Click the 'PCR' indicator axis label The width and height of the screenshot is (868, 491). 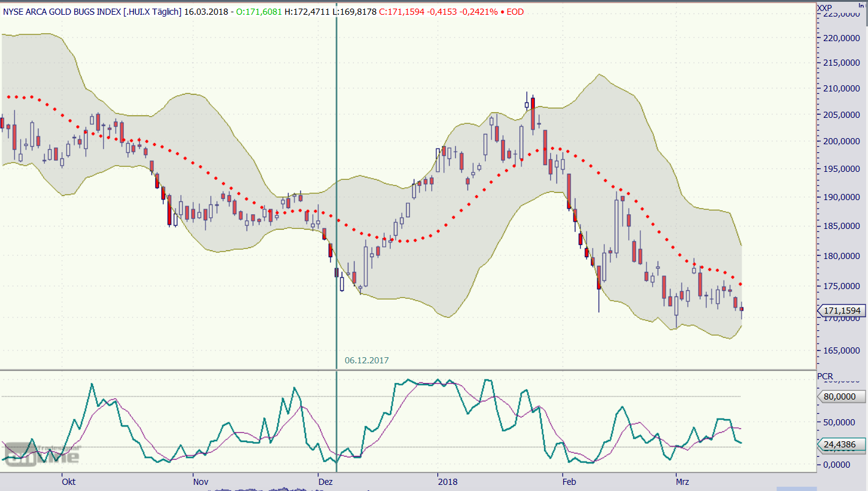click(825, 376)
